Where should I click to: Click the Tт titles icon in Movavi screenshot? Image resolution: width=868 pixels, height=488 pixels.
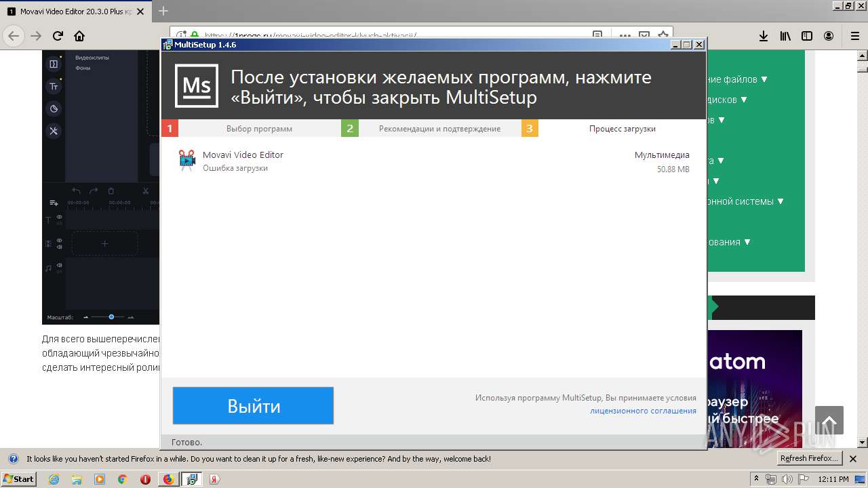(54, 86)
